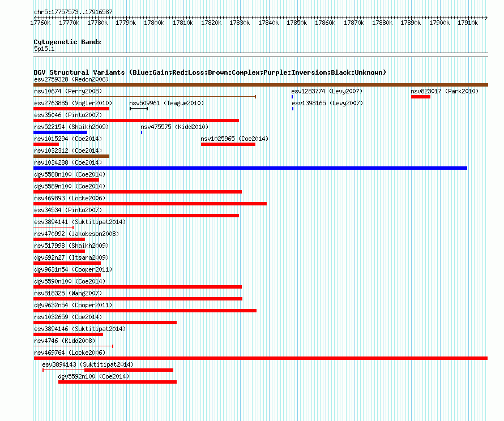Screen dimensions: 504x421
Task: Click the red bar under nsv469764
Action: pyautogui.click(x=260, y=358)
